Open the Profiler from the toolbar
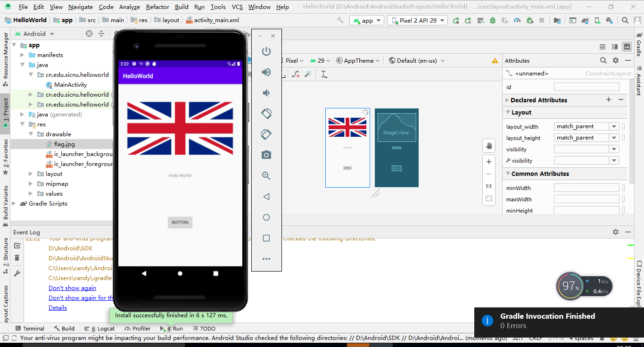Screen dimensions: 644x347 (x=518, y=20)
